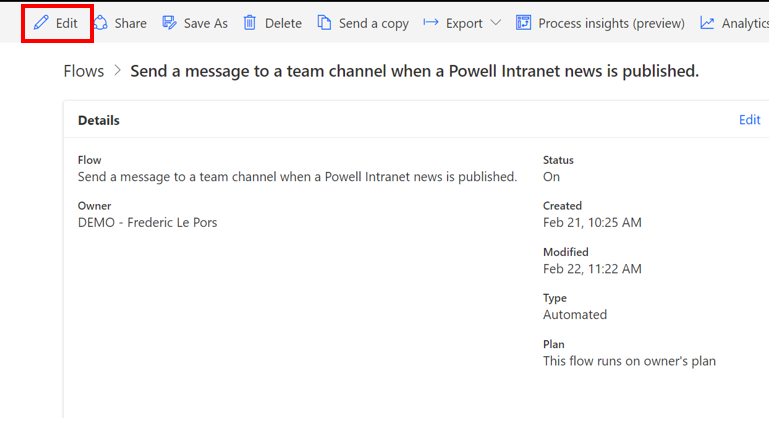The height and width of the screenshot is (426, 769).
Task: Click the Export arrow icon
Action: 431,22
